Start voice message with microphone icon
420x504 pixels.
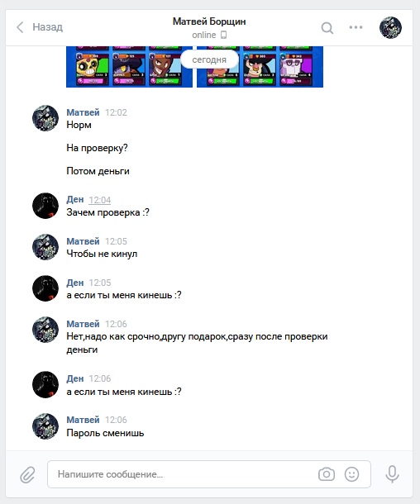click(x=392, y=474)
